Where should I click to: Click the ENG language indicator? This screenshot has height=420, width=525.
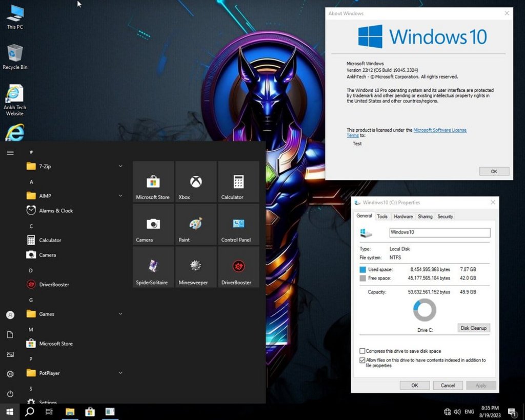(469, 412)
